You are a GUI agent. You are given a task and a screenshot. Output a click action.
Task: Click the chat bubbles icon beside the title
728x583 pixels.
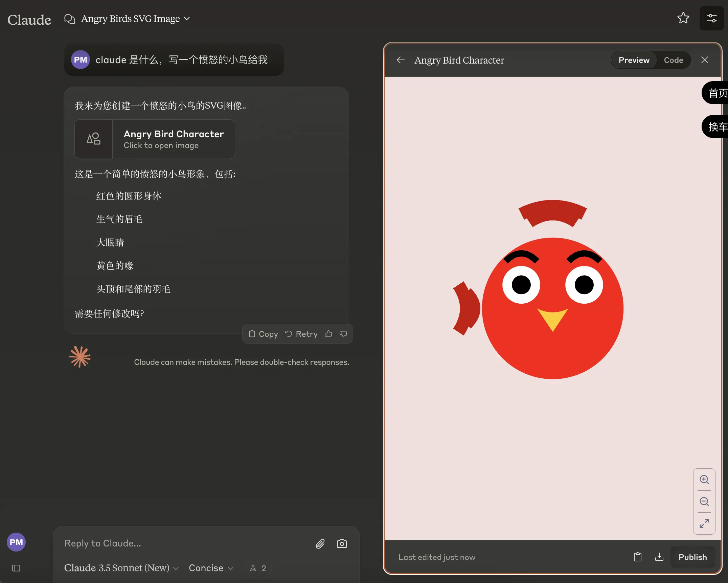click(70, 19)
